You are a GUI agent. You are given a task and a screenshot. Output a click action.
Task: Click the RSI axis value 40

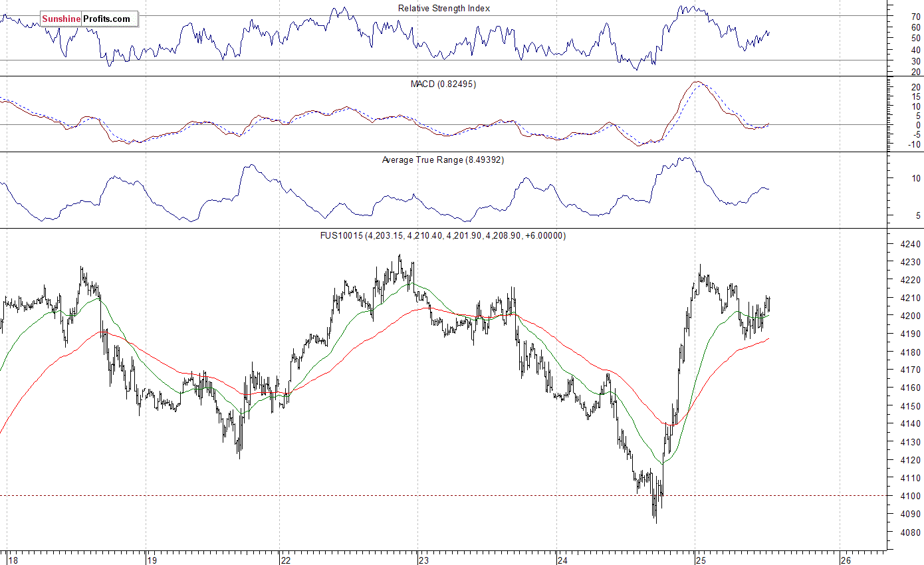point(915,49)
